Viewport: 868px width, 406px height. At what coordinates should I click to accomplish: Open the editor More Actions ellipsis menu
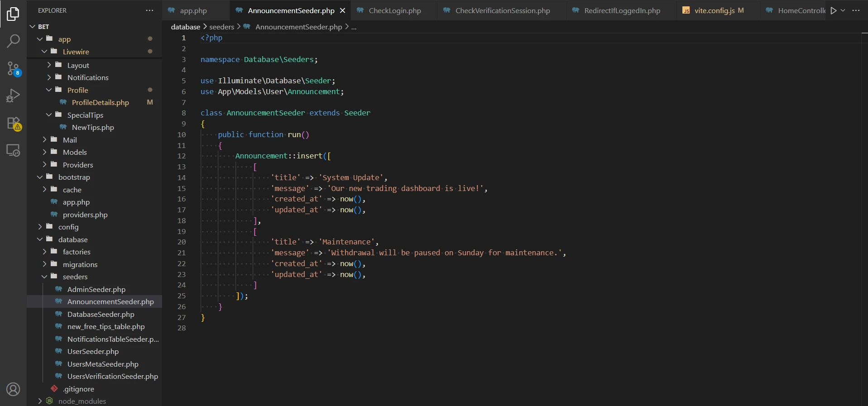point(856,10)
